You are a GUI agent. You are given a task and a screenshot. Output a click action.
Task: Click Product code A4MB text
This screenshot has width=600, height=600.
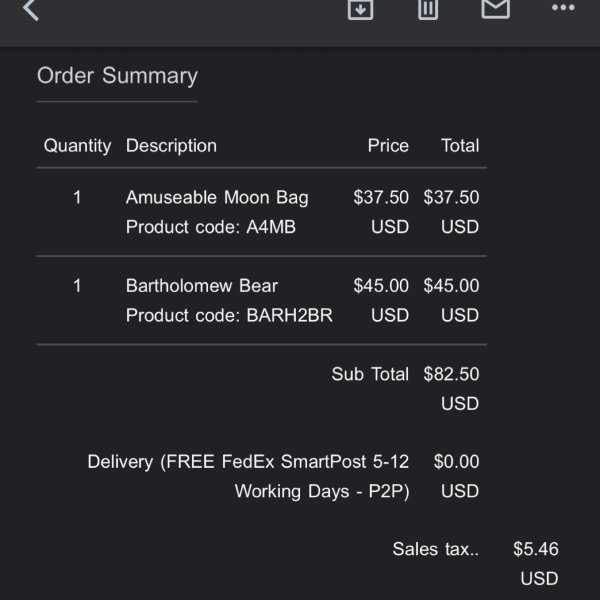[x=211, y=227]
